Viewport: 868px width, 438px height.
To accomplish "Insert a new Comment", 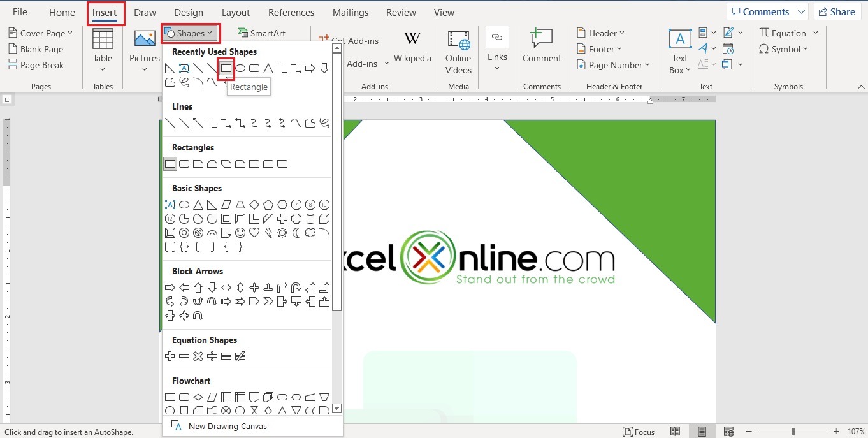I will point(542,46).
